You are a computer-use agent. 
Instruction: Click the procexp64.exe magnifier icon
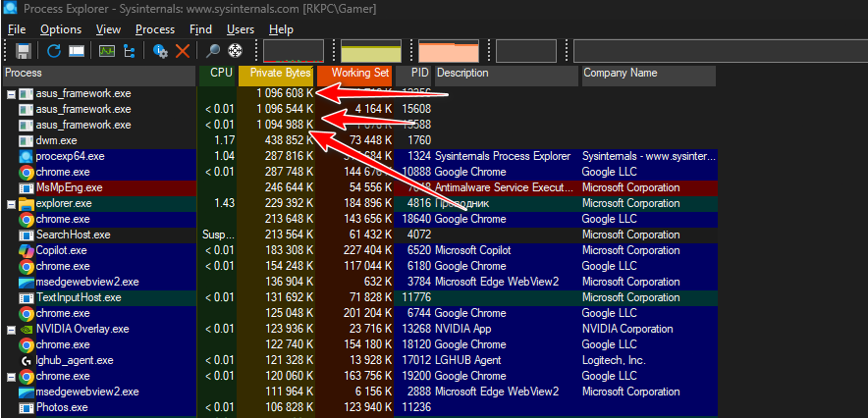tap(26, 156)
